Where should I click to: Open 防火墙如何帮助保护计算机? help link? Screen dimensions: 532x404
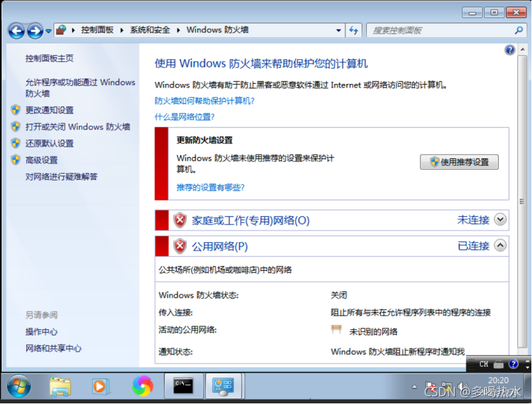205,101
